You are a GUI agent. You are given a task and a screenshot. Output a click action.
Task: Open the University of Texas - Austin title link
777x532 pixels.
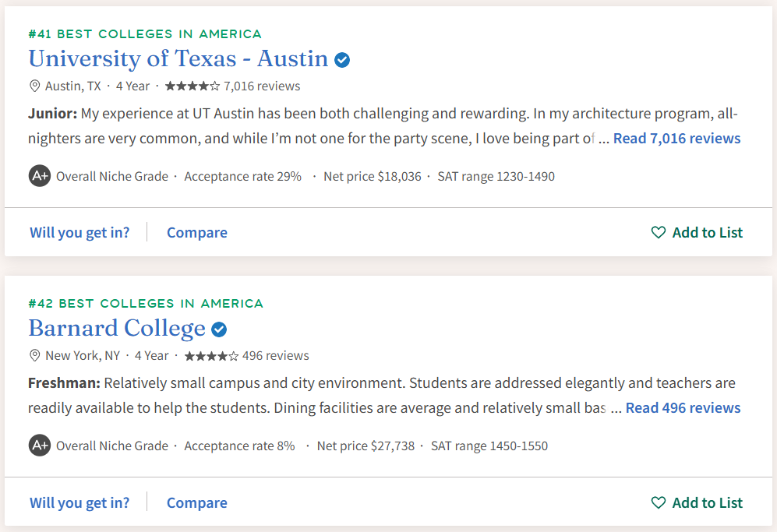pos(178,58)
